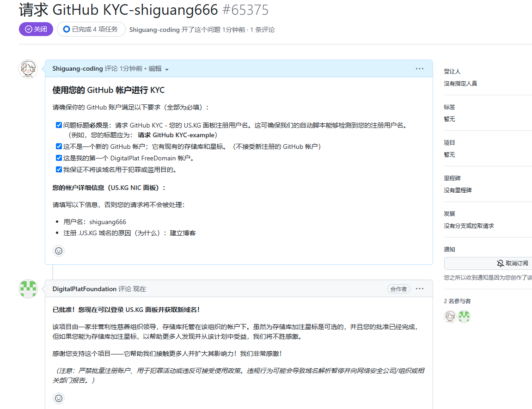Click the 1分钟前 timestamp on first comment

pyautogui.click(x=131, y=68)
